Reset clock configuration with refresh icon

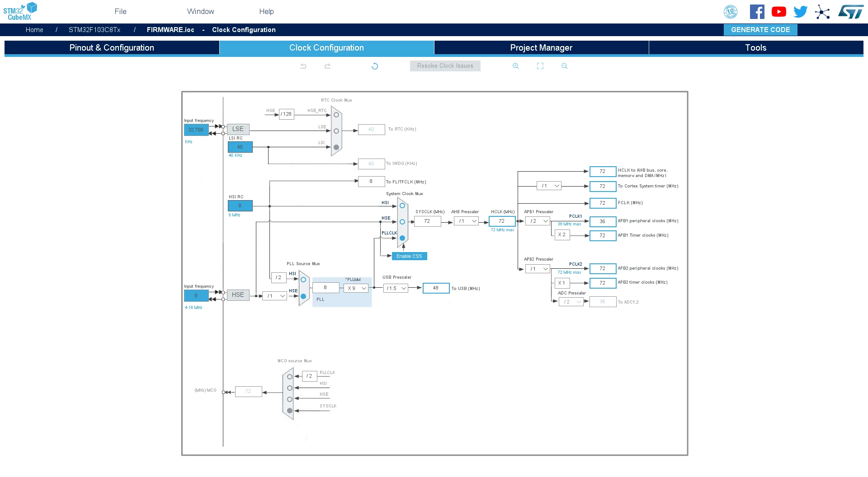(375, 66)
